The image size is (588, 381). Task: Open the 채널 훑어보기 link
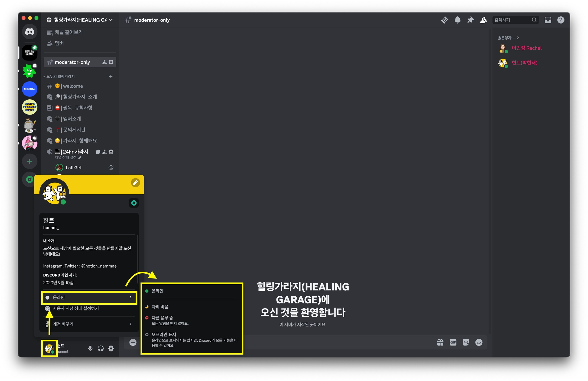(x=69, y=32)
